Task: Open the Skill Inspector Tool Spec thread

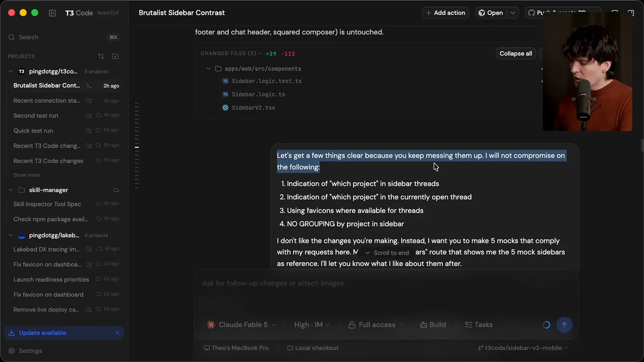Action: 64,204
